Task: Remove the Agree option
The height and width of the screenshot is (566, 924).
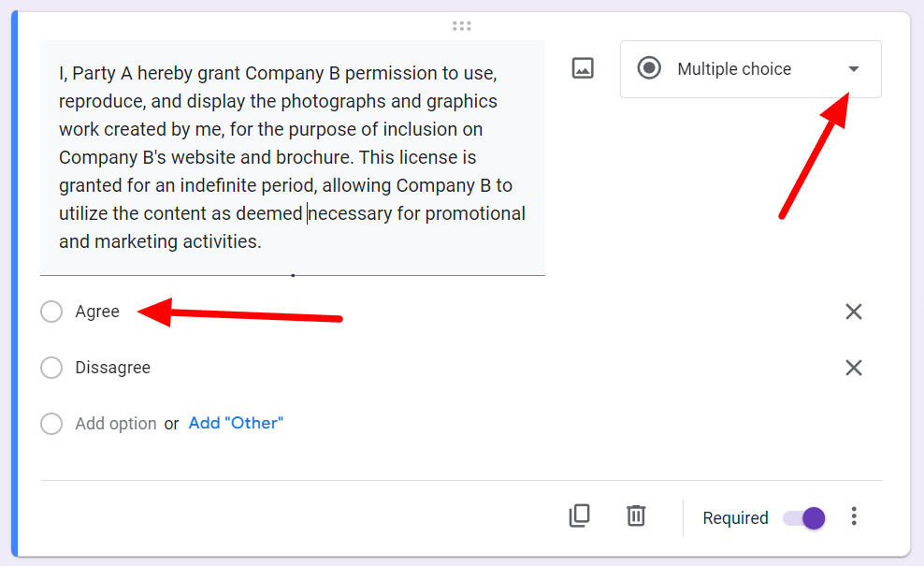Action: pos(853,312)
